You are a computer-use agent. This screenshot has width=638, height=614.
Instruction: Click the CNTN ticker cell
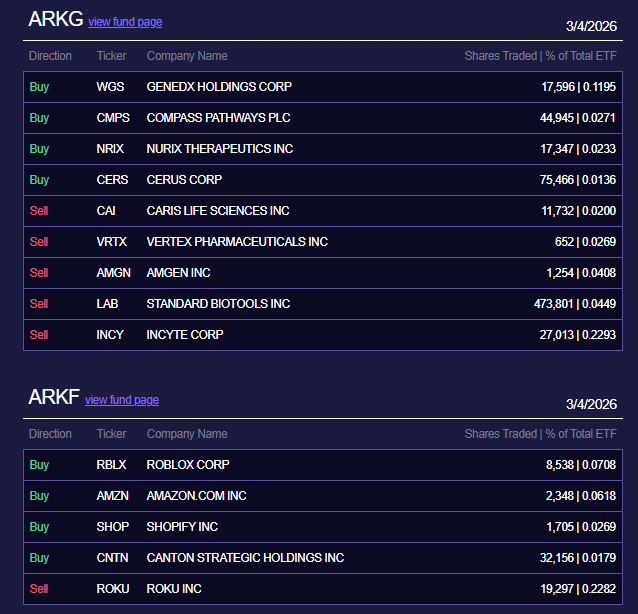click(112, 557)
